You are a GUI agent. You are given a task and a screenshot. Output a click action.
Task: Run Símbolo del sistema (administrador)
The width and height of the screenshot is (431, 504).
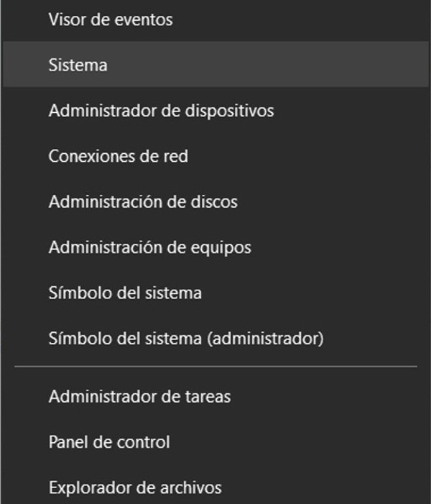[186, 338]
